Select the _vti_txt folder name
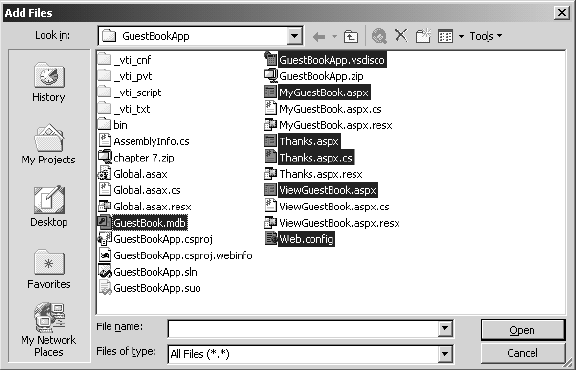 click(x=132, y=109)
